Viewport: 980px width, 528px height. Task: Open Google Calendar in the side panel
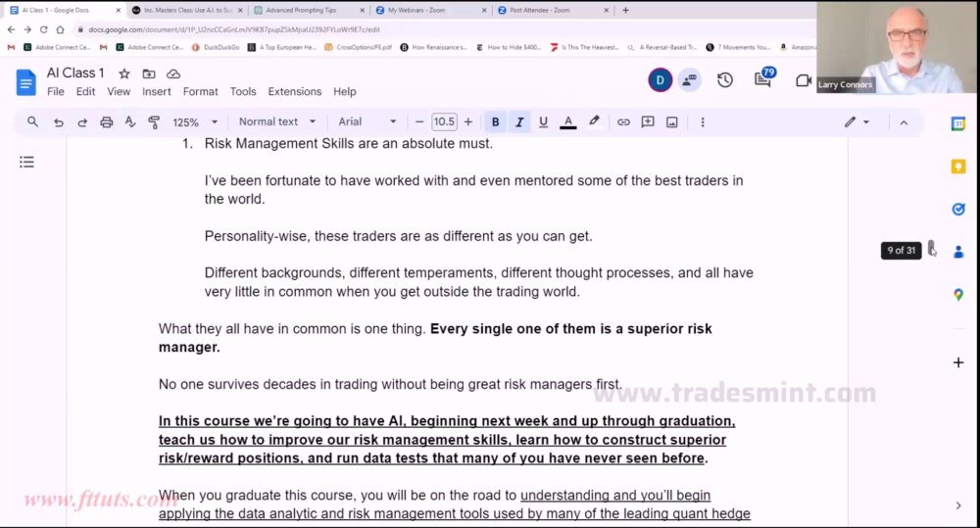(x=958, y=123)
